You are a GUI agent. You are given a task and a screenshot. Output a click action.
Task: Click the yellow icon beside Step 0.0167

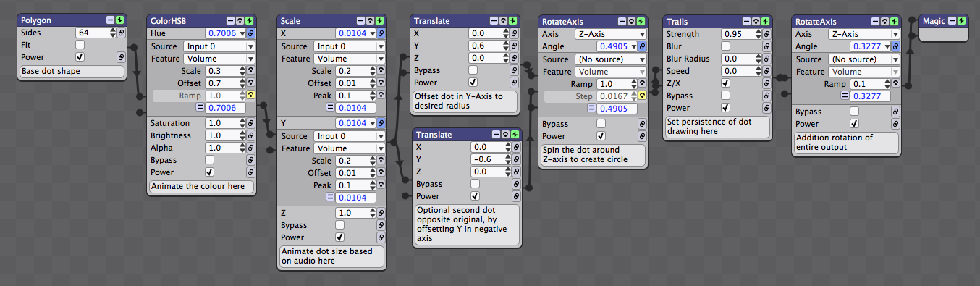(643, 96)
